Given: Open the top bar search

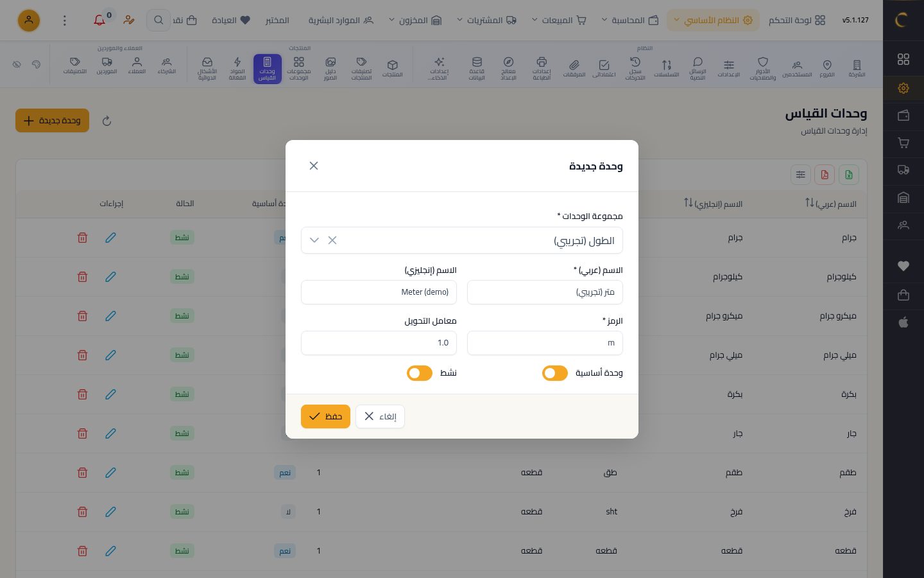Looking at the screenshot, I should click(158, 21).
